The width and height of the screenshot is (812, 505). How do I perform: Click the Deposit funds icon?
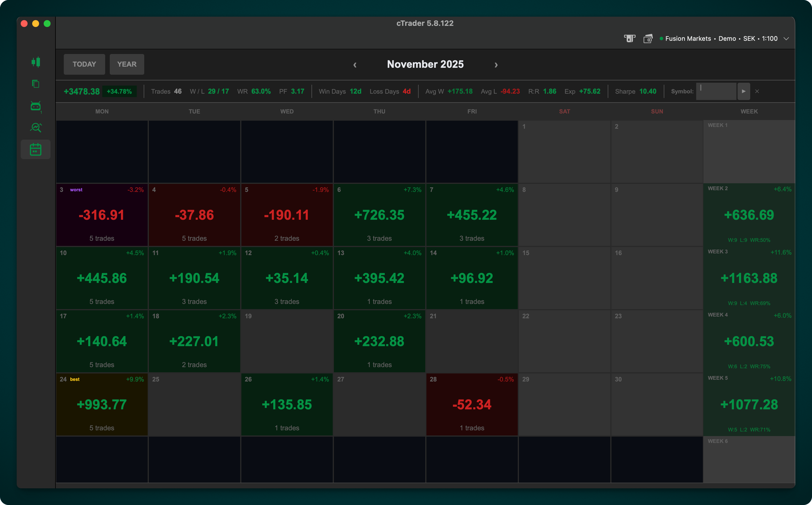(630, 38)
